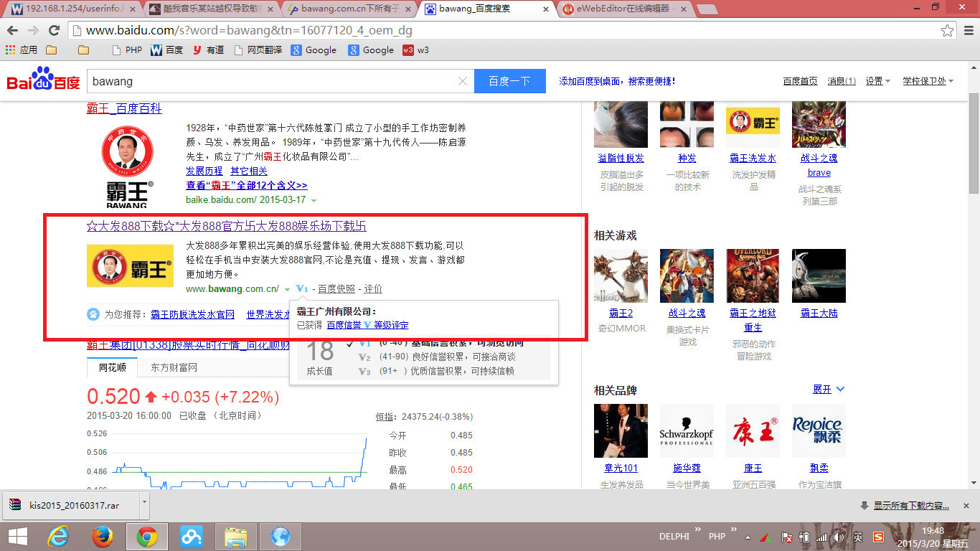Switch to Chrome in the taskbar

tap(147, 536)
